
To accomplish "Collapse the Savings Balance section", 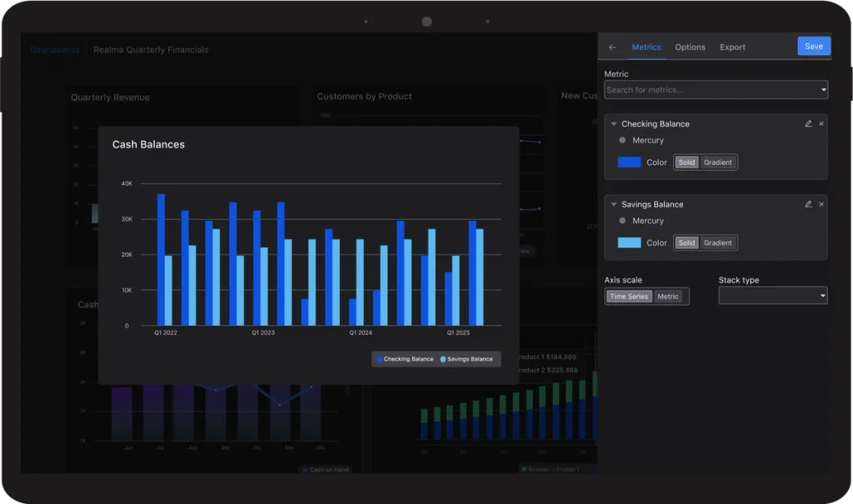I will [614, 205].
